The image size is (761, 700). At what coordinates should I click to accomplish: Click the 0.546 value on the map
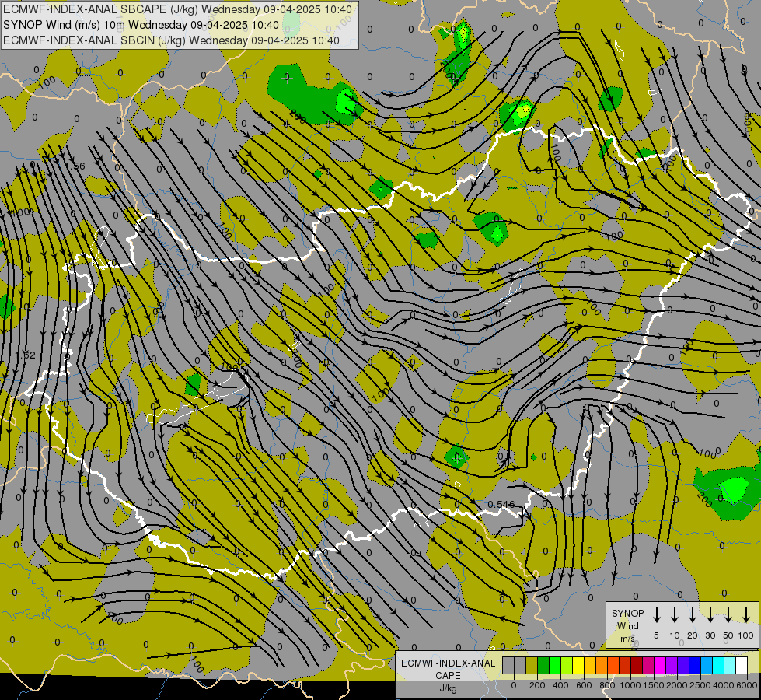coord(501,505)
